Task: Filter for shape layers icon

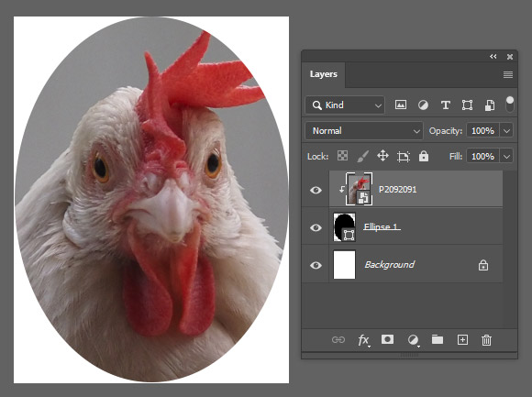Action: click(x=467, y=105)
